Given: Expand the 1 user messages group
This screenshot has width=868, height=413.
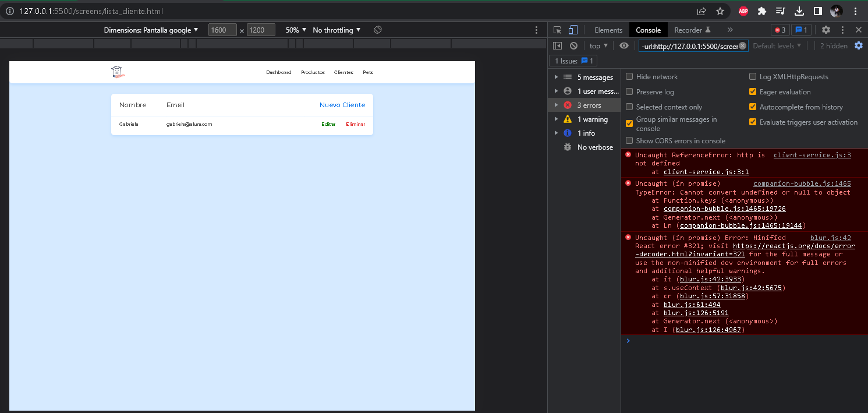Looking at the screenshot, I should pos(556,91).
